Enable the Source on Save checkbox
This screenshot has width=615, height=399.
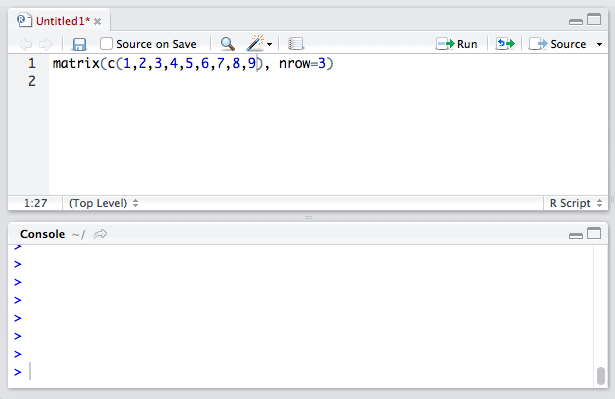pos(106,44)
